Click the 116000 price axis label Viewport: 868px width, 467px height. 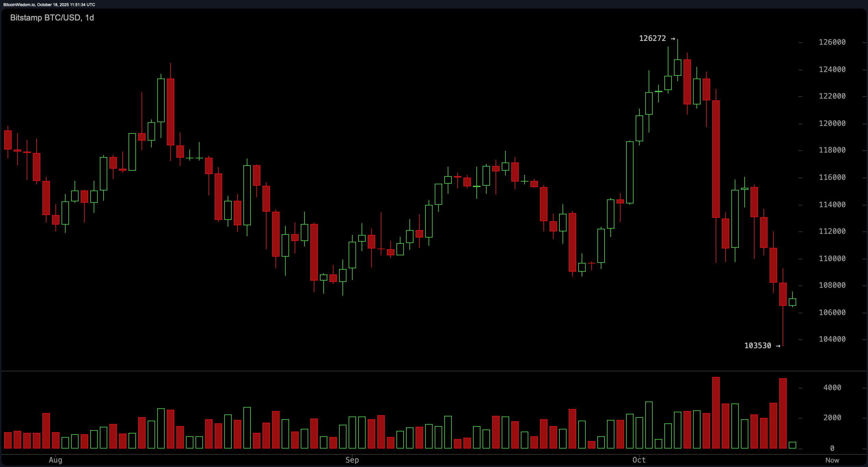832,178
